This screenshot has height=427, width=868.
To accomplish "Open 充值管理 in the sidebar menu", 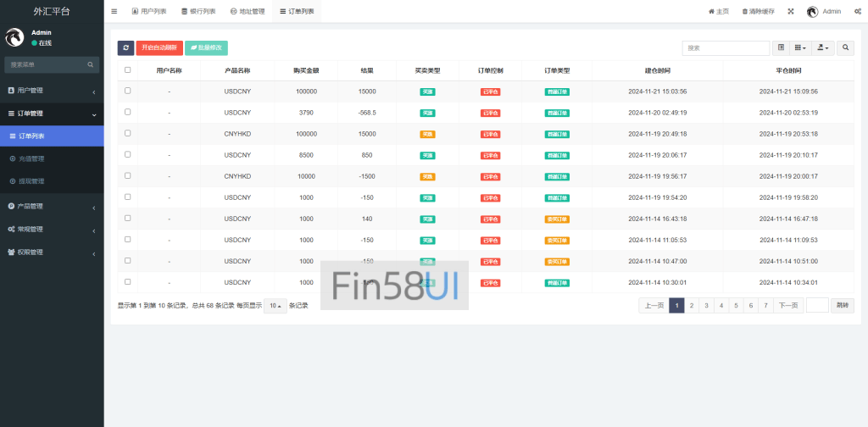I will click(32, 158).
